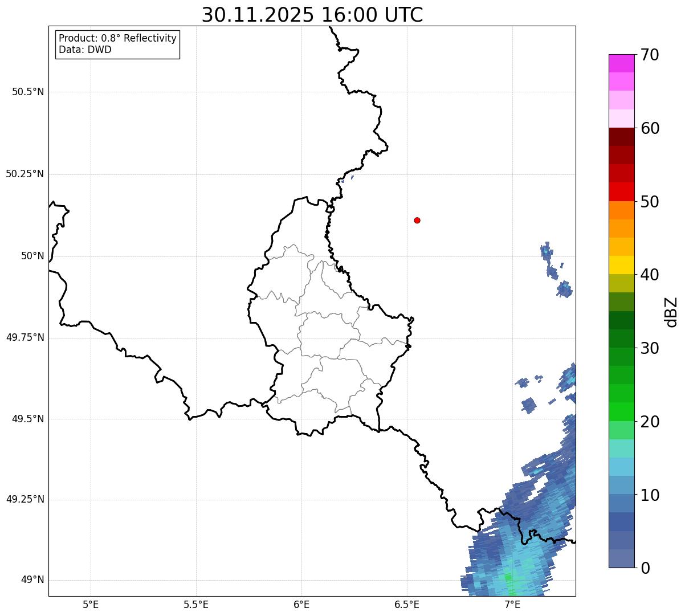Screen dimensions: 685x616
Task: Click the 6.5°E longitude label
Action: pos(407,604)
